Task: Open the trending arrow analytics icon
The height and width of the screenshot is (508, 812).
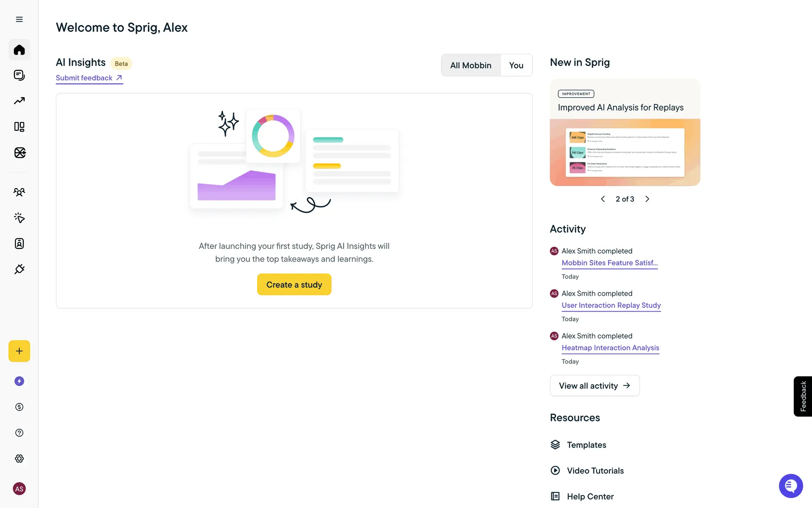Action: point(19,101)
